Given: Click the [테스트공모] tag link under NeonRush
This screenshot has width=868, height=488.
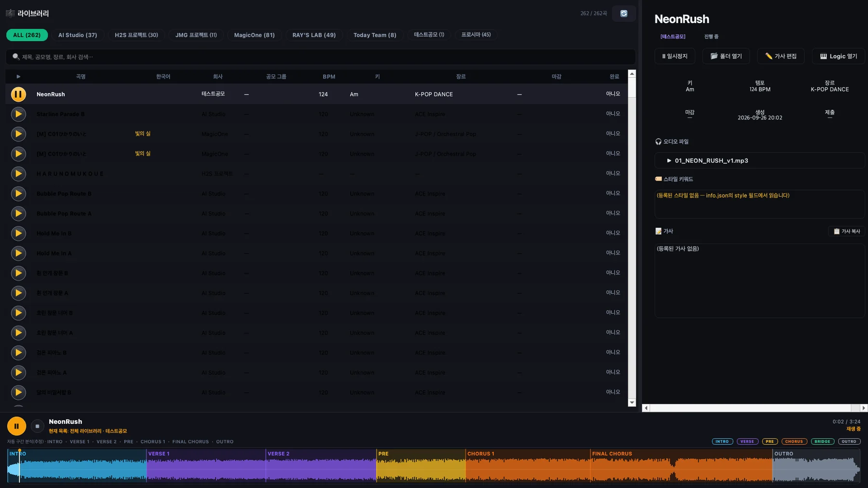Looking at the screenshot, I should click(x=673, y=37).
